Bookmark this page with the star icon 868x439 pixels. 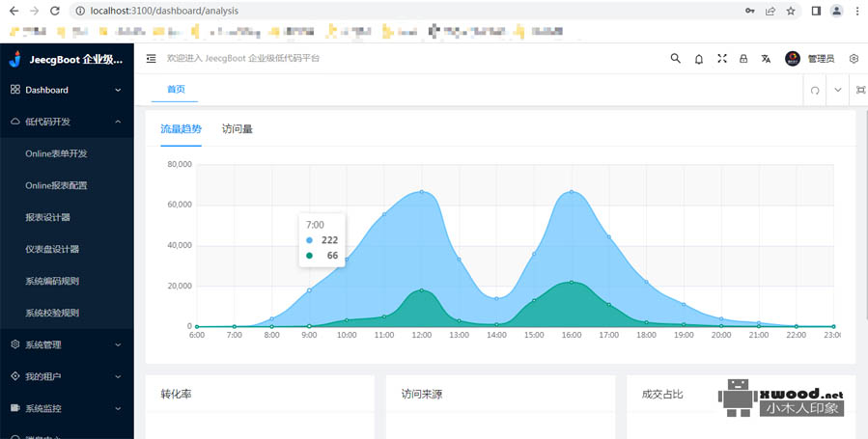coord(791,11)
